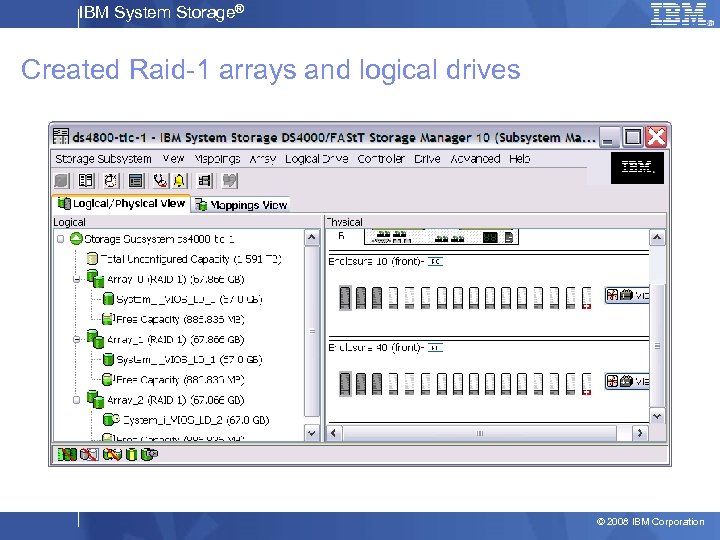
Task: Click the circular-arrows refresh toolbar icon
Action: tap(111, 180)
